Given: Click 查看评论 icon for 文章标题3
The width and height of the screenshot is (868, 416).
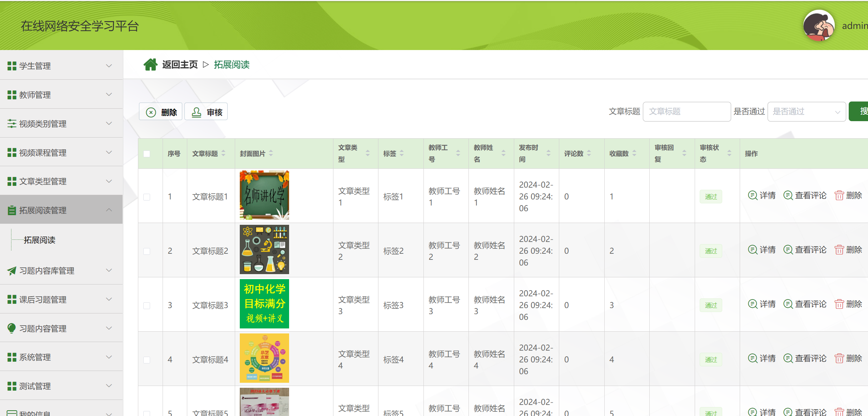Looking at the screenshot, I should [x=788, y=304].
